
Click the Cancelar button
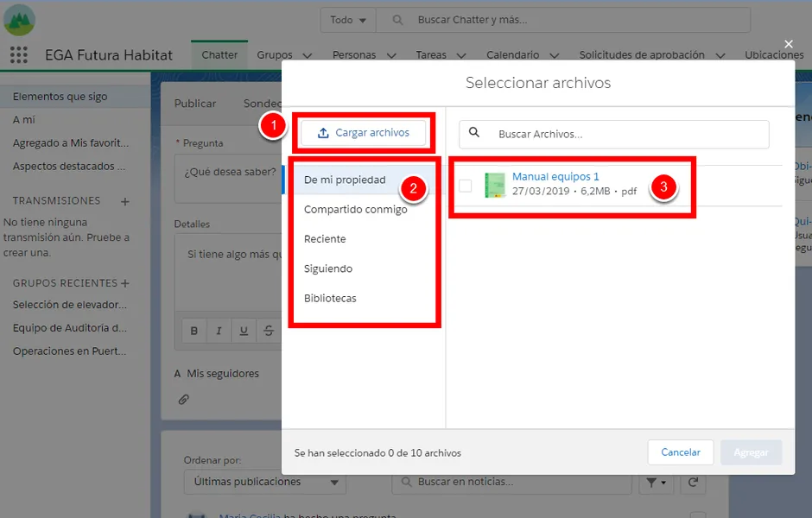[681, 452]
